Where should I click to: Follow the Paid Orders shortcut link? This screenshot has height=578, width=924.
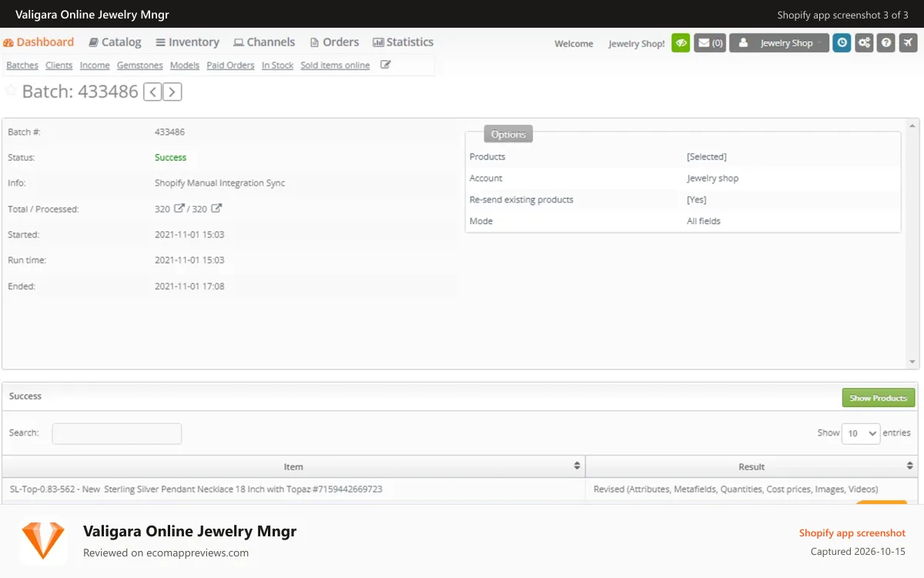pyautogui.click(x=230, y=66)
